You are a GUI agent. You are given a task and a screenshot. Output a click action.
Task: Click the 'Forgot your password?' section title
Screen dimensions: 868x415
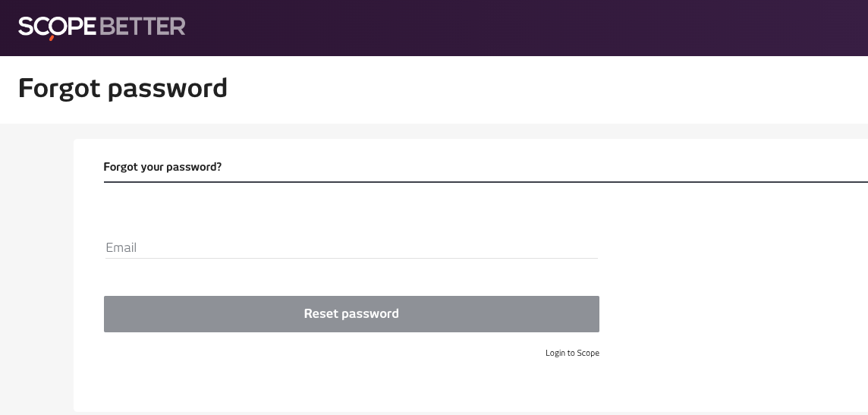click(162, 167)
